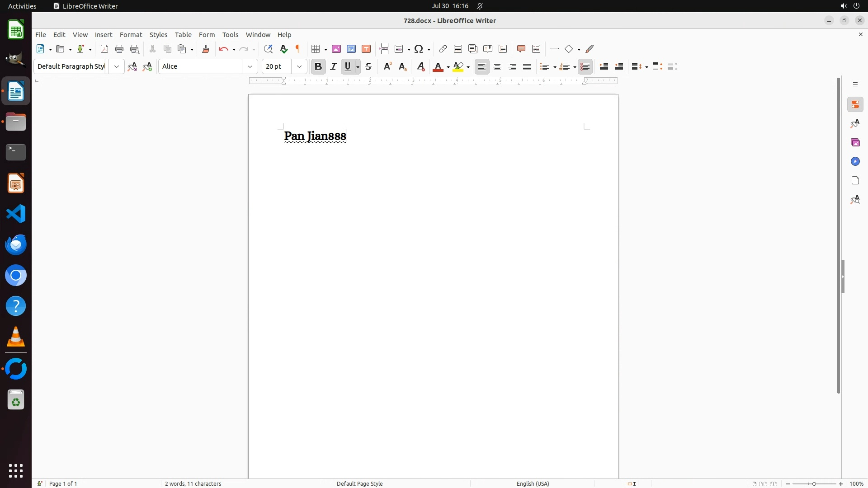Open the Tools menu
Viewport: 868px width, 488px height.
(x=230, y=35)
